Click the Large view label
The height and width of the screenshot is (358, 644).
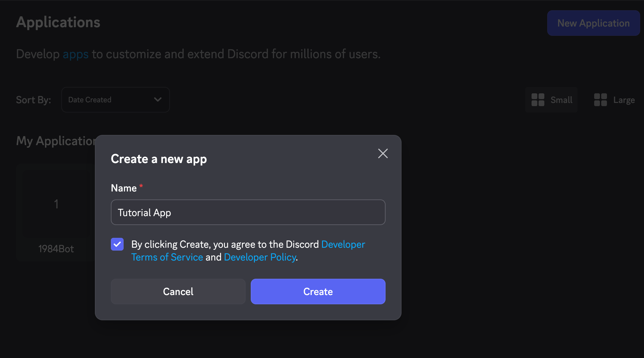(624, 100)
